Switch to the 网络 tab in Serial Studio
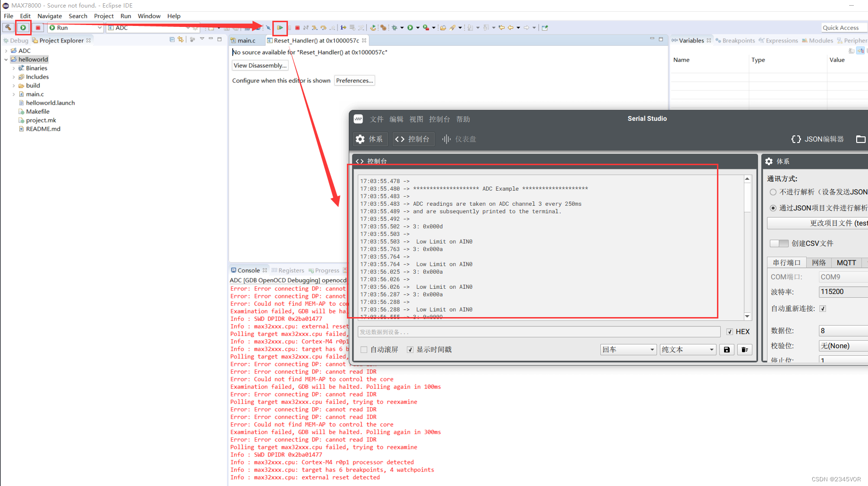This screenshot has height=486, width=868. (819, 263)
